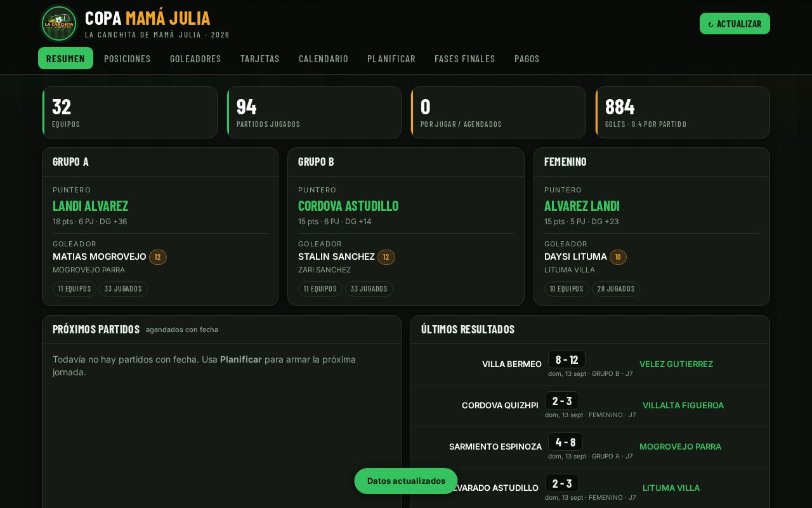Go to the Goleadores tab
This screenshot has height=508, width=812.
[195, 58]
